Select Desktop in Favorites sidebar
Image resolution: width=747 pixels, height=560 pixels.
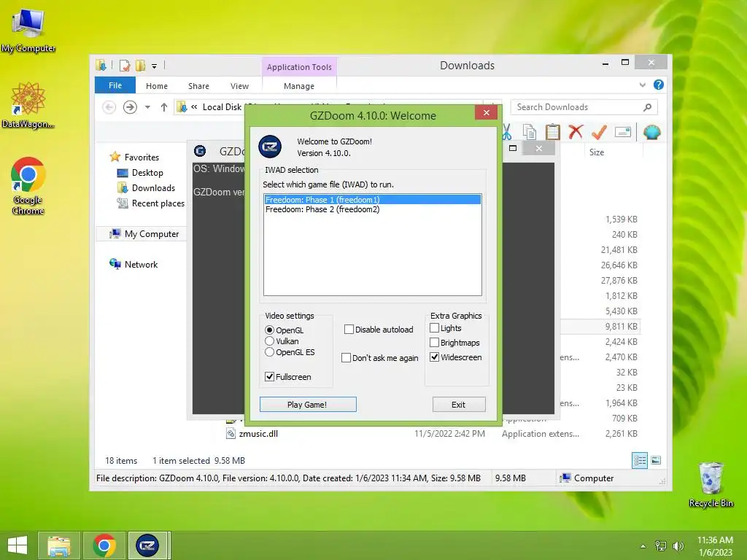[x=147, y=172]
